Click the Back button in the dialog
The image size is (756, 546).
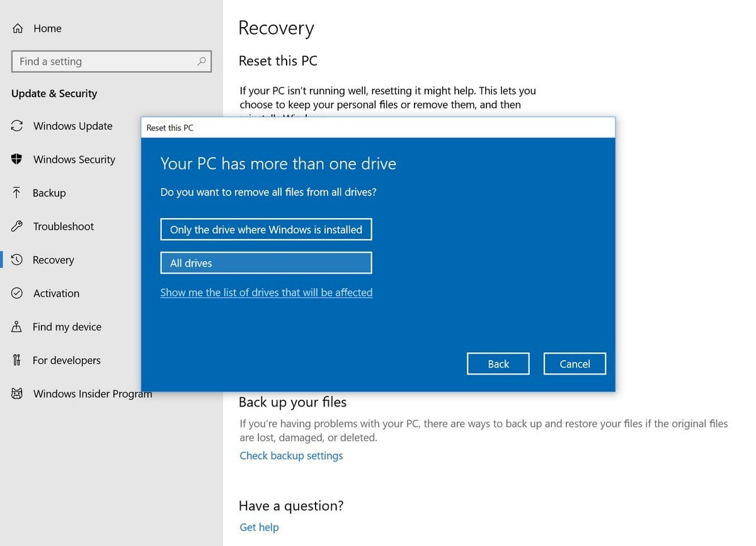pos(498,363)
